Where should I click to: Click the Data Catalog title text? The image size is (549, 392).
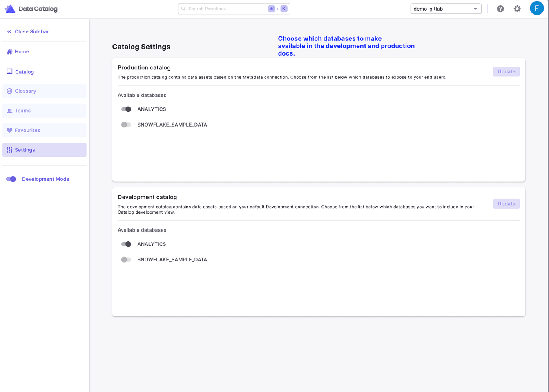[x=38, y=9]
